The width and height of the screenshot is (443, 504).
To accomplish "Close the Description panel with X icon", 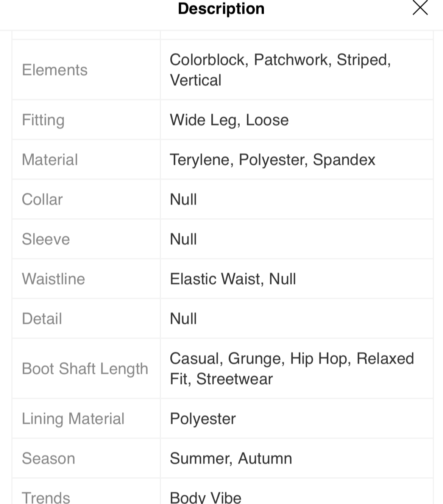I will (420, 8).
